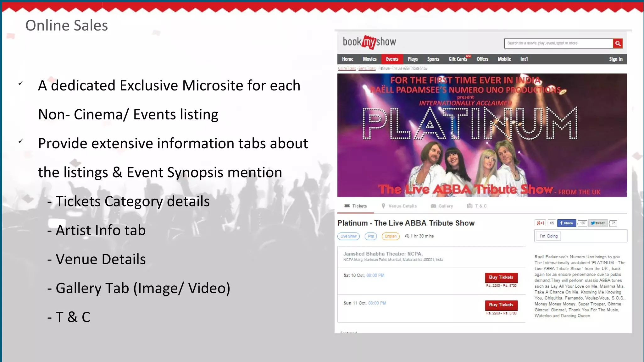The width and height of the screenshot is (644, 362).
Task: Click the clock duration icon
Action: (407, 236)
